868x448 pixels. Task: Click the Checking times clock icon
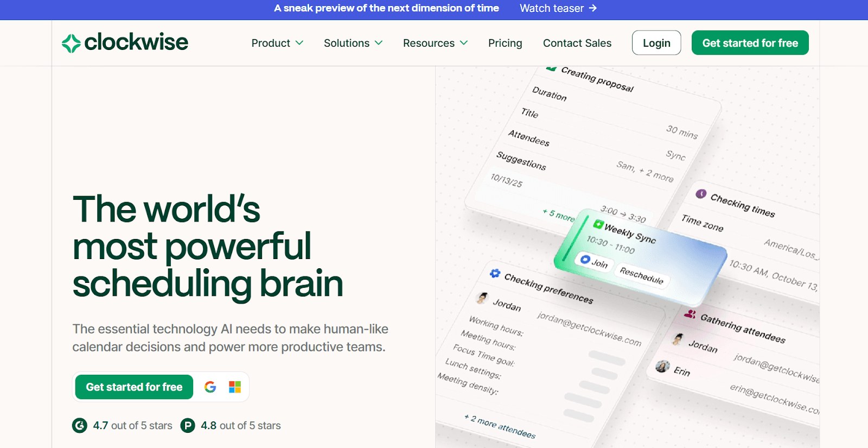[x=701, y=194]
